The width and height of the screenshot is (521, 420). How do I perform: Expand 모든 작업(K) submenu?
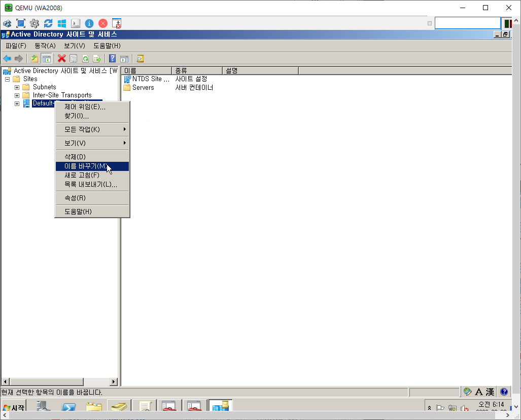point(92,129)
